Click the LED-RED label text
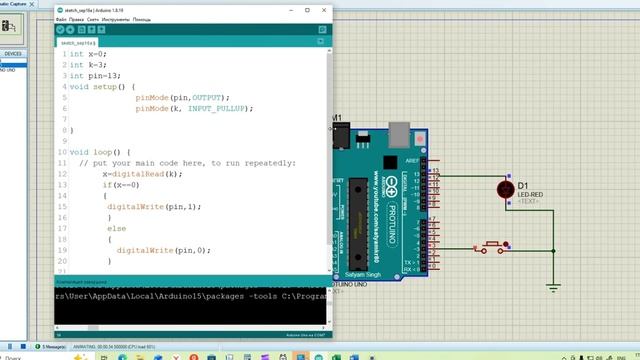This screenshot has height=360, width=640. click(530, 195)
